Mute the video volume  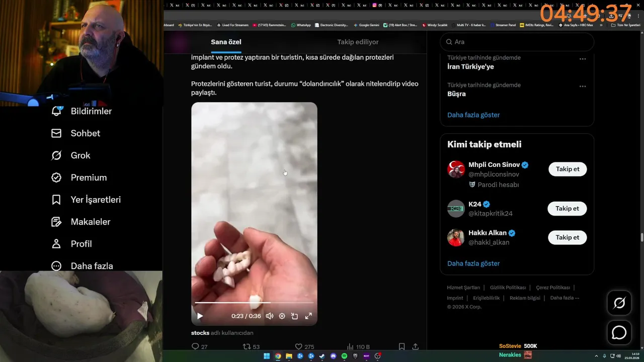(269, 316)
